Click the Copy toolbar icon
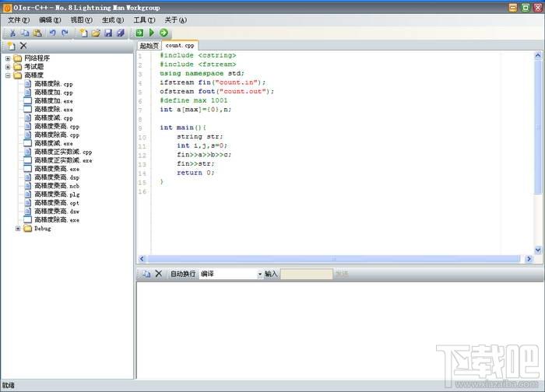The image size is (545, 392). (x=25, y=33)
